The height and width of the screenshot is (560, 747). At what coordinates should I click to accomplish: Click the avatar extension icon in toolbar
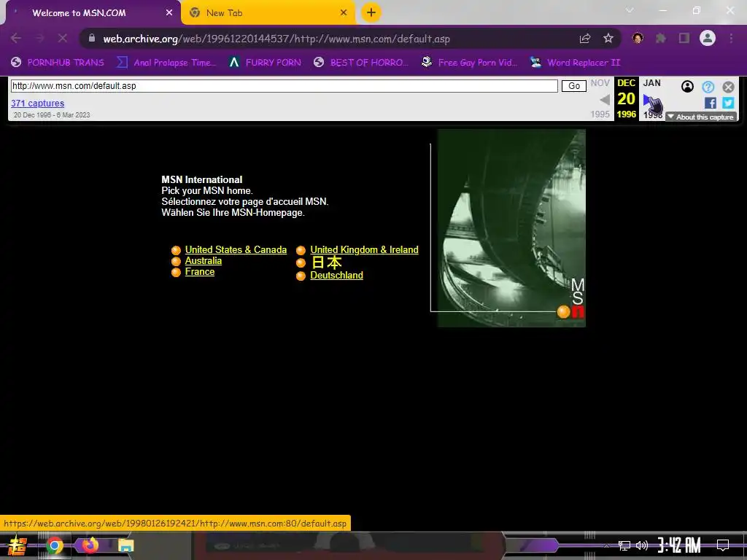(638, 38)
